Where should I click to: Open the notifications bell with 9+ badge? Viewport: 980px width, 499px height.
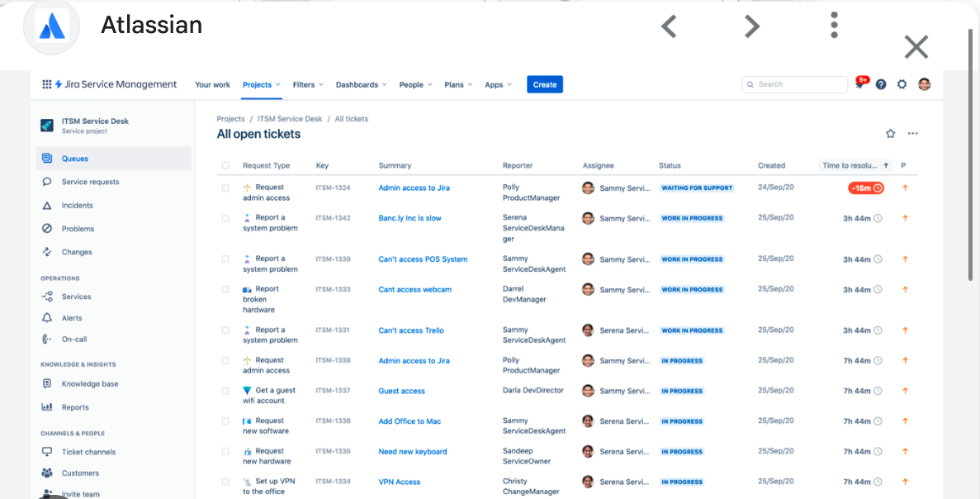[x=860, y=83]
